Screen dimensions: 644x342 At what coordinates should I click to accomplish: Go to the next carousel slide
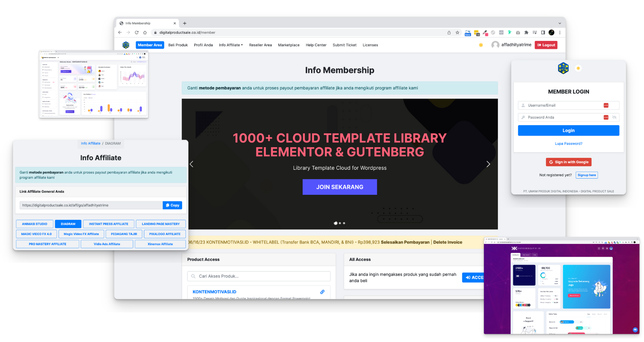(x=488, y=164)
